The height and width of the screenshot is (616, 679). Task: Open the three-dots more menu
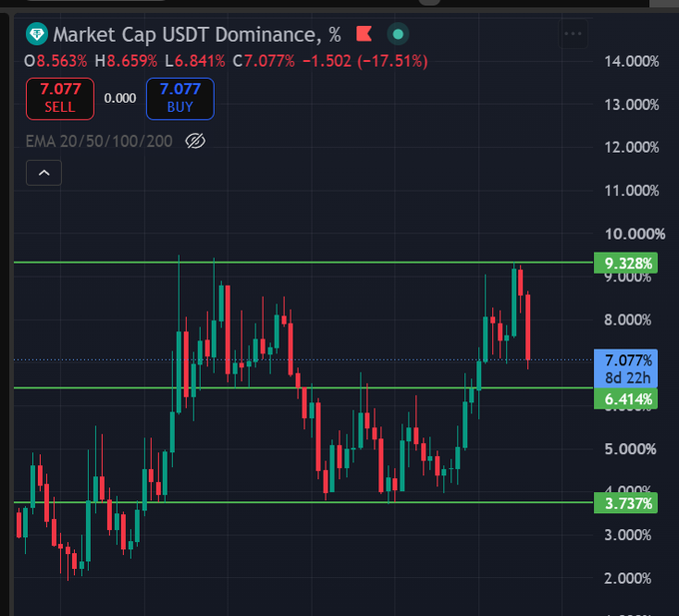click(x=573, y=34)
